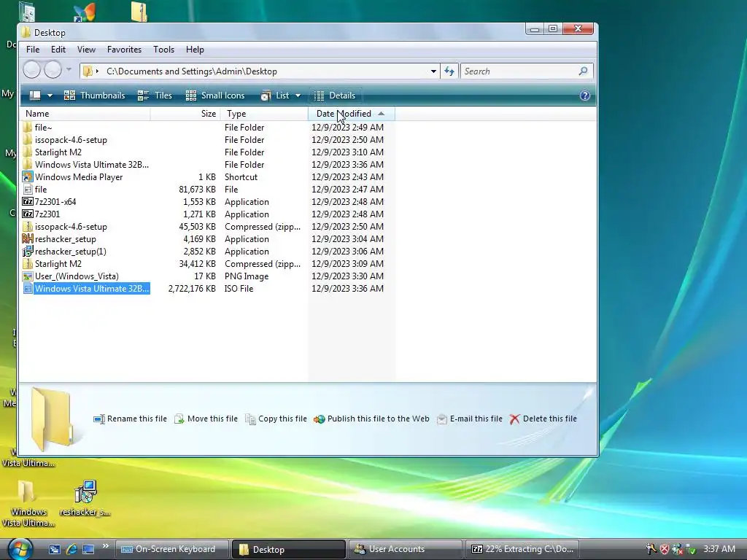Select the 7z2301-x64 application icon
Viewport: 747px width, 560px height.
coord(28,202)
